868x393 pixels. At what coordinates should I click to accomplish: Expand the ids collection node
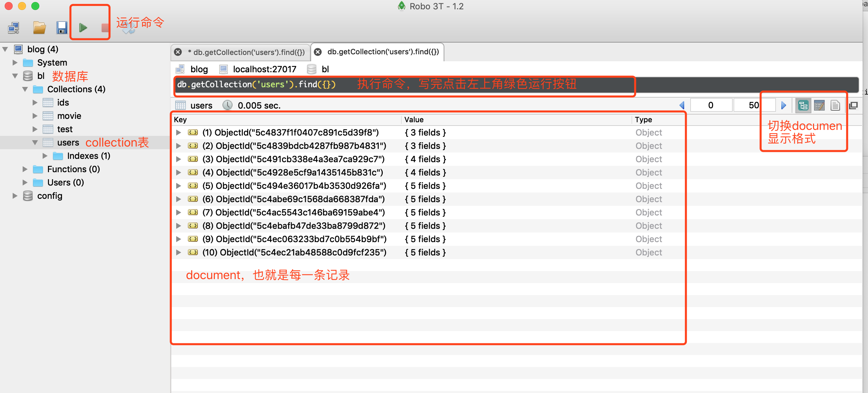coord(35,103)
